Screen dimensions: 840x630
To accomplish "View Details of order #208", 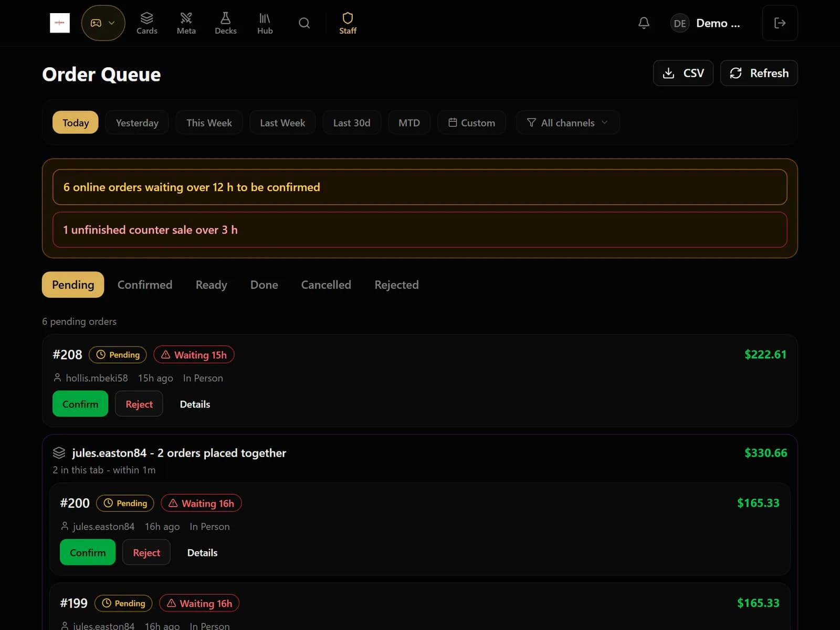I will 195,404.
